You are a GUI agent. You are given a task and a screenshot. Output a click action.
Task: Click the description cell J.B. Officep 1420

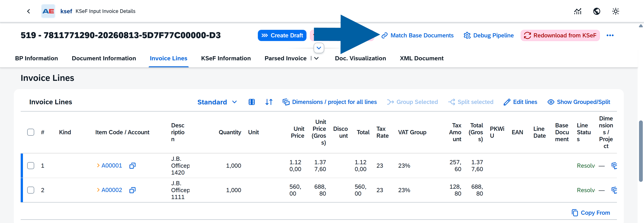click(x=180, y=166)
